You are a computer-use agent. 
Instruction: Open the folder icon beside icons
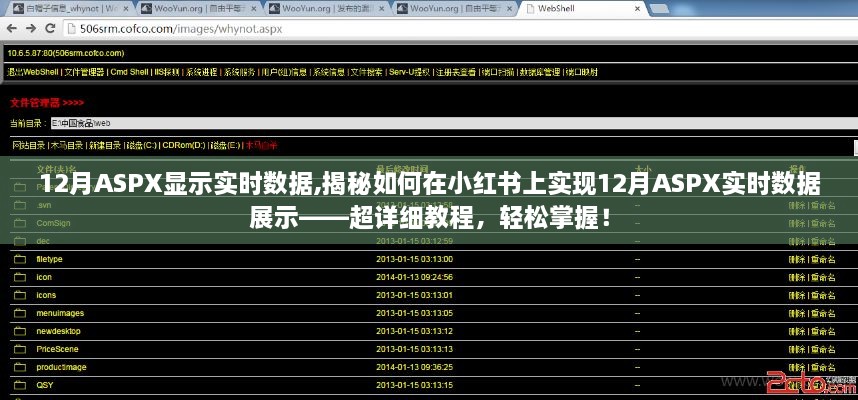pyautogui.click(x=20, y=295)
